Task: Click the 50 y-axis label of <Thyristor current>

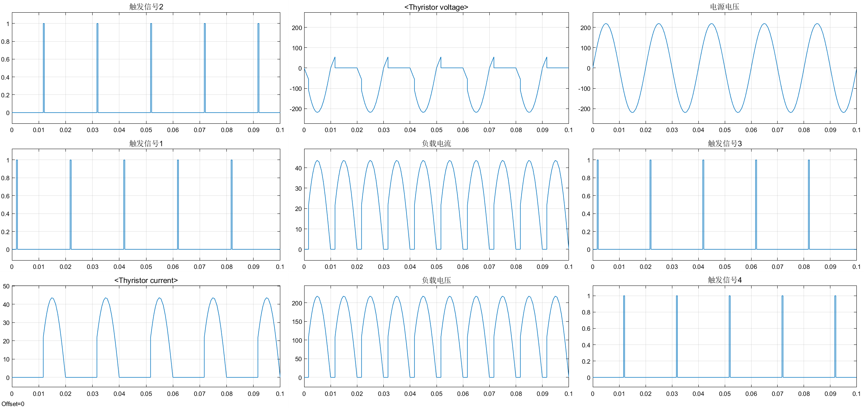Action: coord(6,286)
